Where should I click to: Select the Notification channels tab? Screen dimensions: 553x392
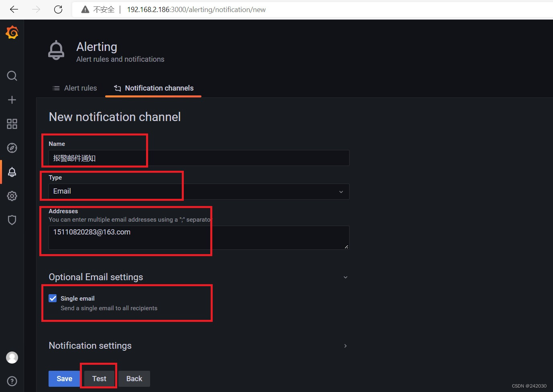tap(153, 88)
